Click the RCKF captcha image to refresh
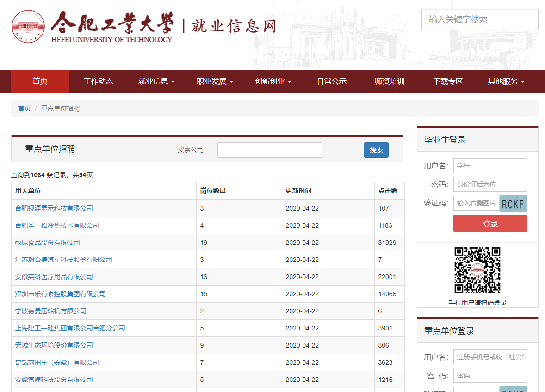Viewport: 545px width, 392px height. pos(513,203)
